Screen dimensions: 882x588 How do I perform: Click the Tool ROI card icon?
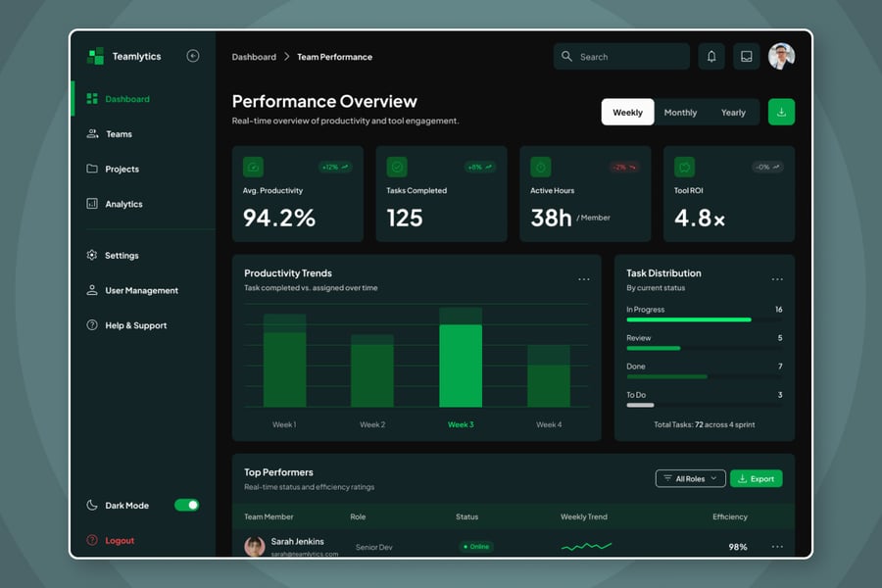684,167
